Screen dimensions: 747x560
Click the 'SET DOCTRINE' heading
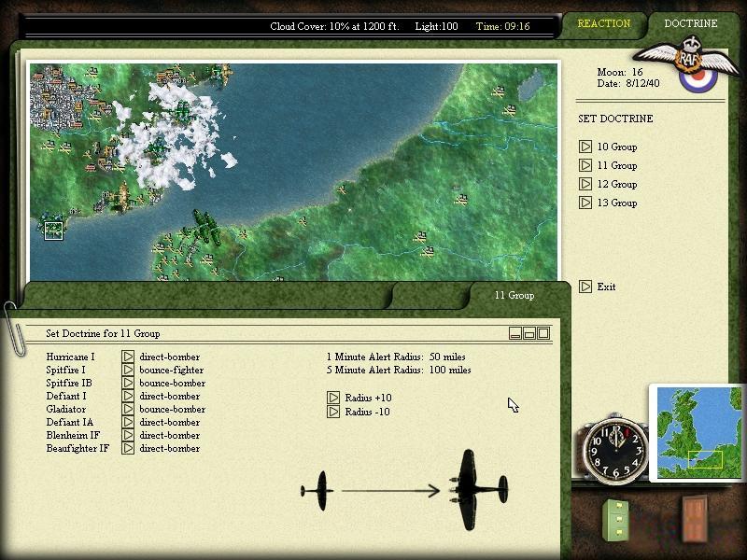(x=615, y=119)
